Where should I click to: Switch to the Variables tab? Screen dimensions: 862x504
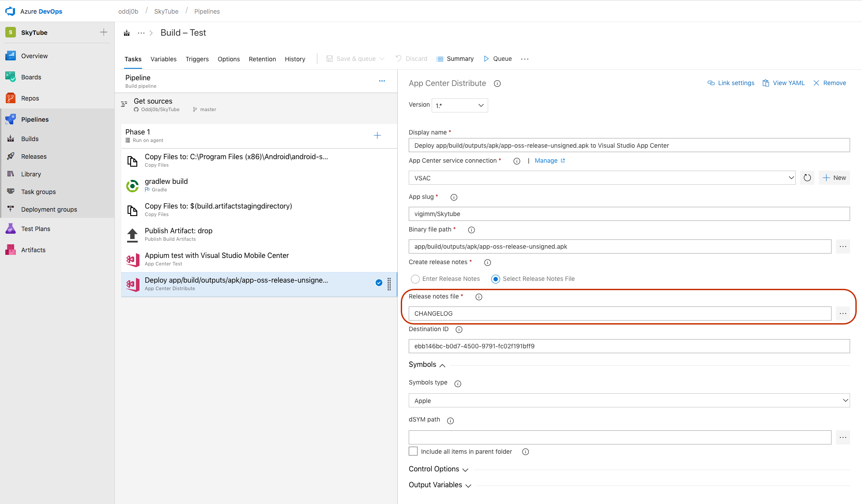[x=163, y=59]
